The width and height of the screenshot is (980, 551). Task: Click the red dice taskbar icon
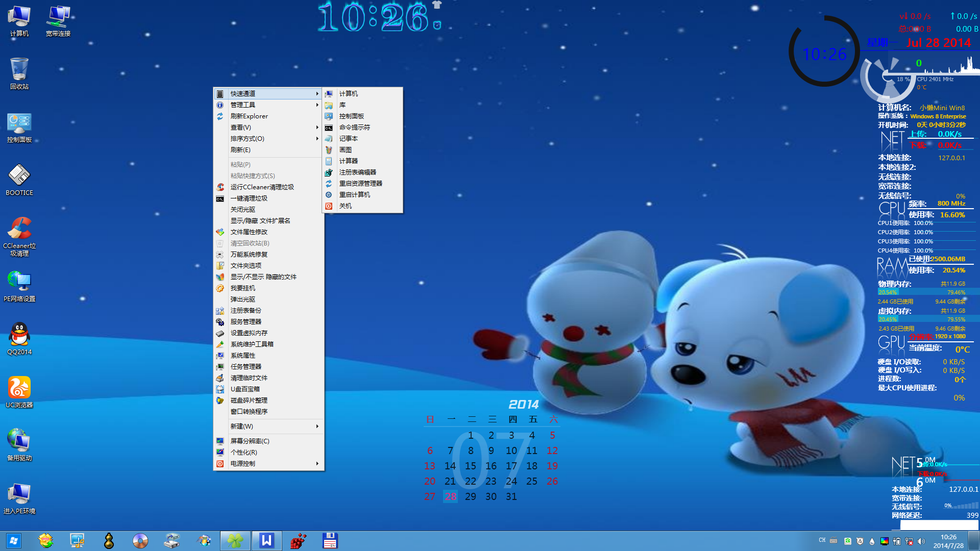coord(298,541)
